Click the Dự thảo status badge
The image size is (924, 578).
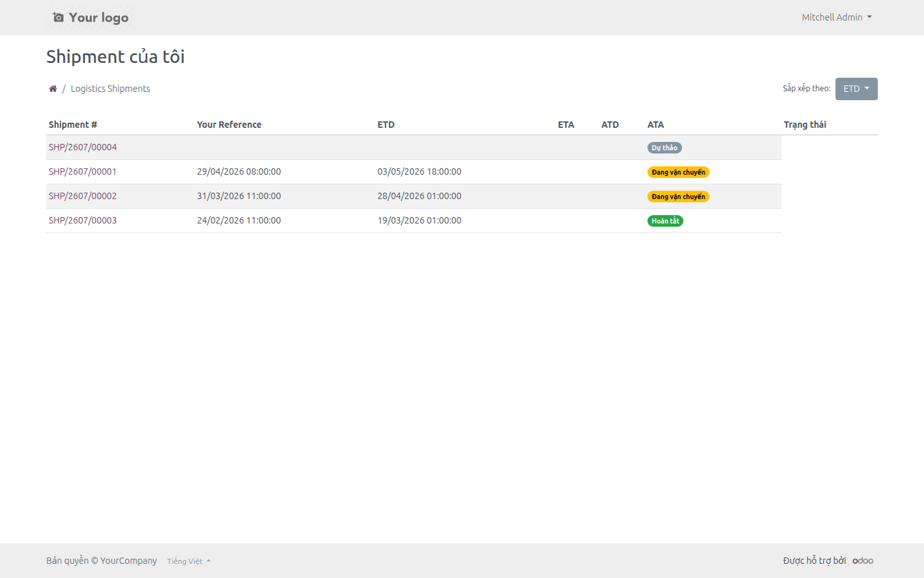[x=664, y=148]
